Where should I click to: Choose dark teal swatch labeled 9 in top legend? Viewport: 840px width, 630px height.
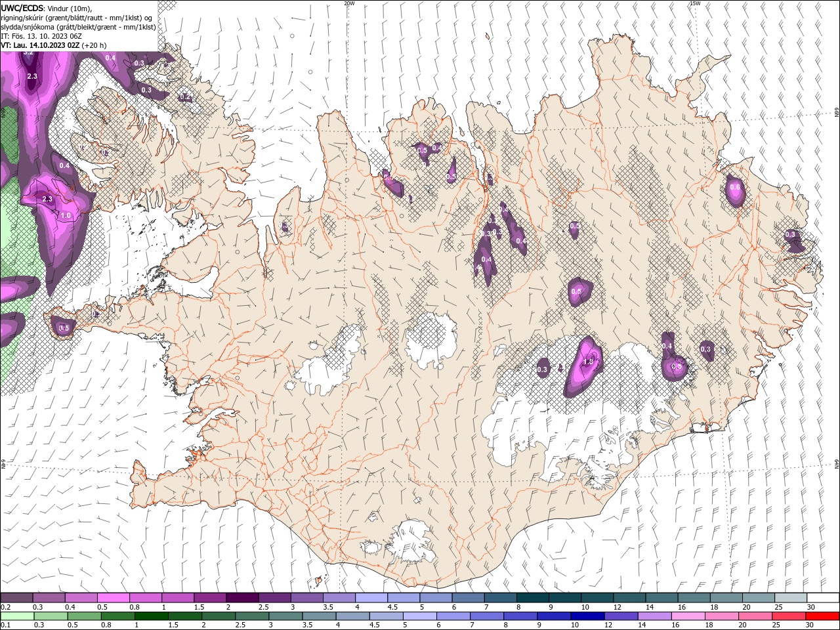(x=532, y=598)
